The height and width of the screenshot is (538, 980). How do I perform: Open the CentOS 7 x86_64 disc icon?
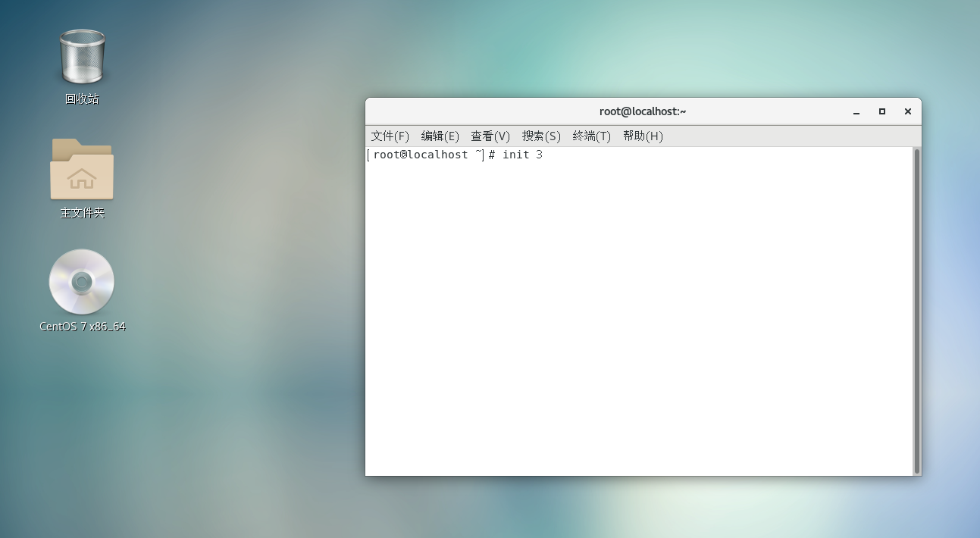click(81, 283)
